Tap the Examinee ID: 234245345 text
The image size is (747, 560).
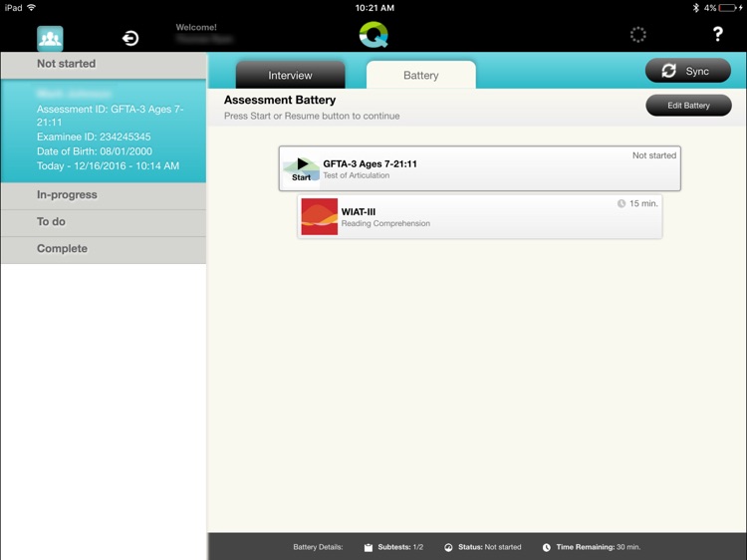click(94, 137)
